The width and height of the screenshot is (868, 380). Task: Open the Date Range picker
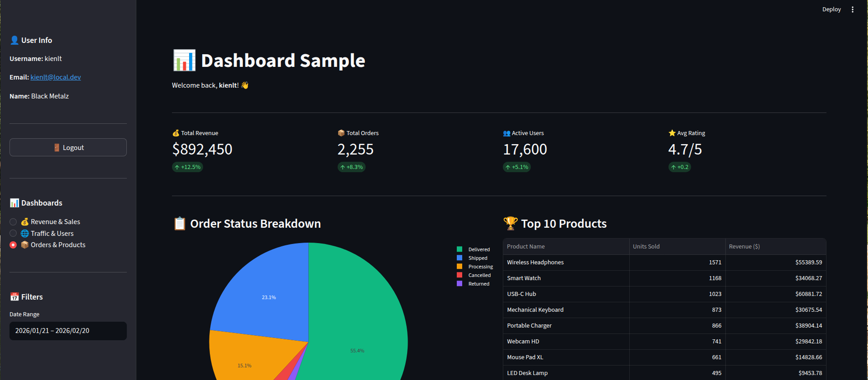coord(68,331)
